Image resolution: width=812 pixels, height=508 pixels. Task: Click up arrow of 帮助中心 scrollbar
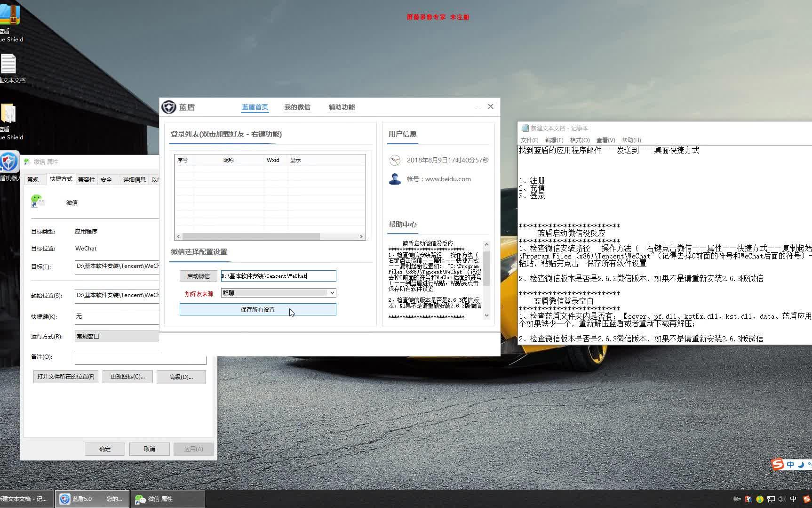tap(486, 245)
